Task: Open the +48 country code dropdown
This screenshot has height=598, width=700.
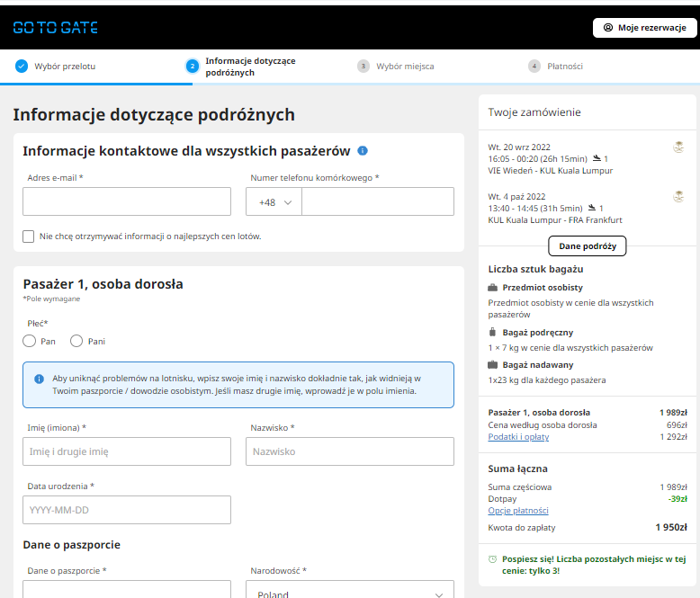Action: point(274,201)
